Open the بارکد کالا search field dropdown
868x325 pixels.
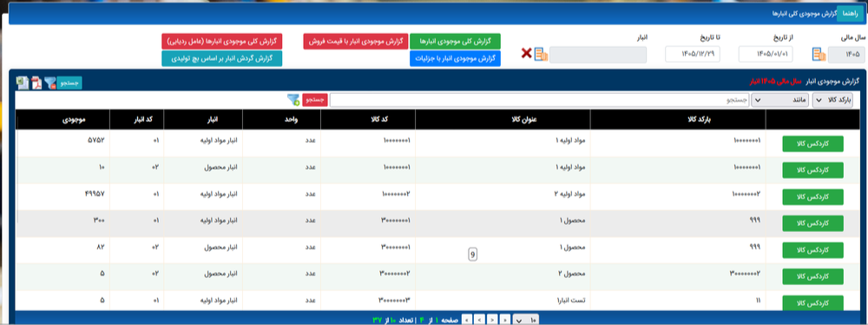[x=832, y=100]
